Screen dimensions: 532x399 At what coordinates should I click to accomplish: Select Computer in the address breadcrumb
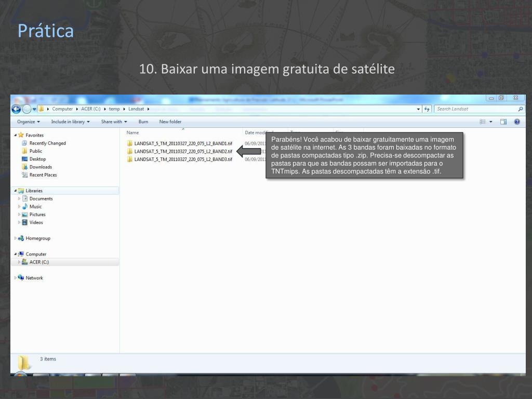[62, 109]
